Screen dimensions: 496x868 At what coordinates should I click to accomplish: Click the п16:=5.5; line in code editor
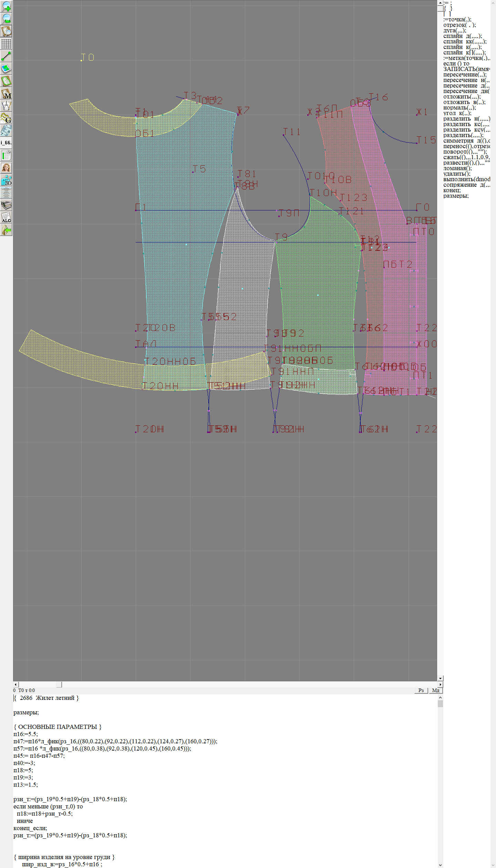pos(25,734)
